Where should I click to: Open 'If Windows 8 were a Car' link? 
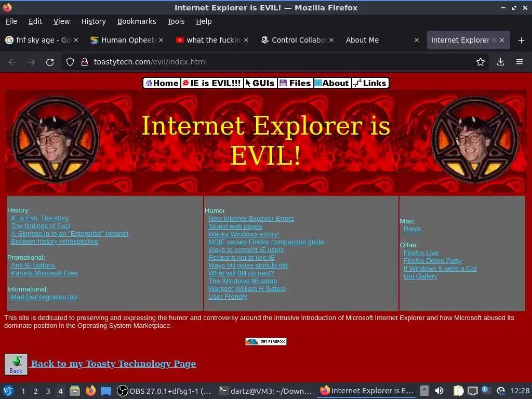pos(440,269)
